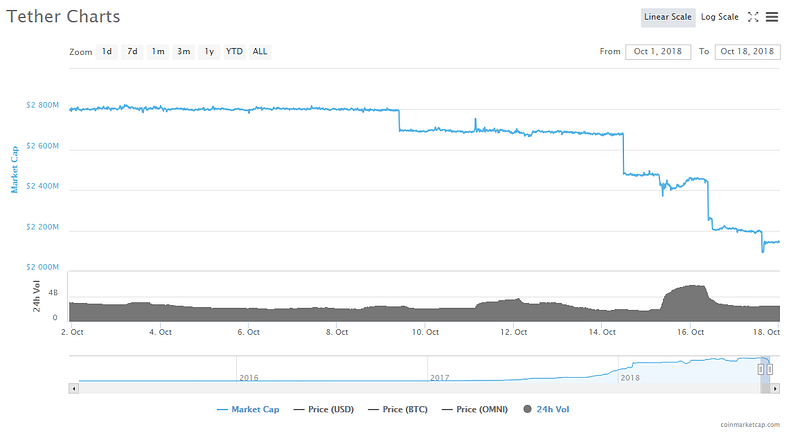Switch to Linear Scale

point(667,17)
